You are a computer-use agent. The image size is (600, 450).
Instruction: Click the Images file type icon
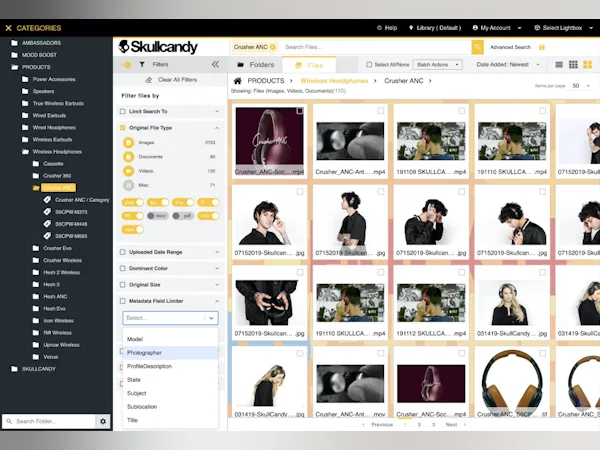(x=129, y=143)
